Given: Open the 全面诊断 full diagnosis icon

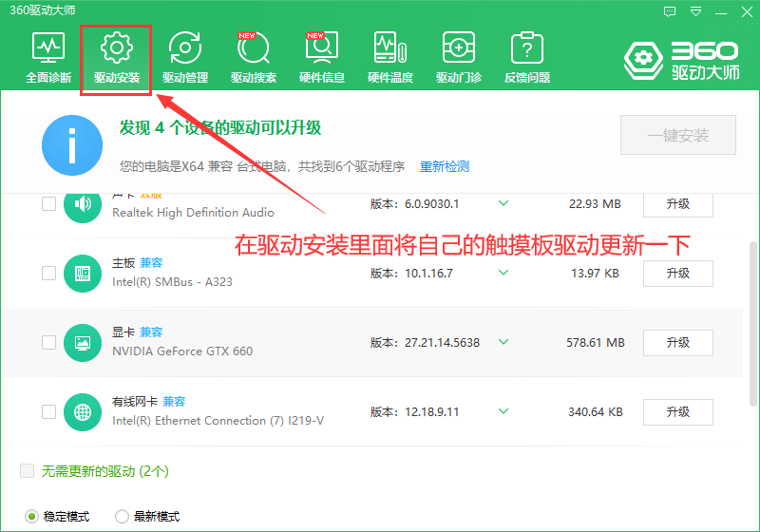Looking at the screenshot, I should click(x=48, y=47).
